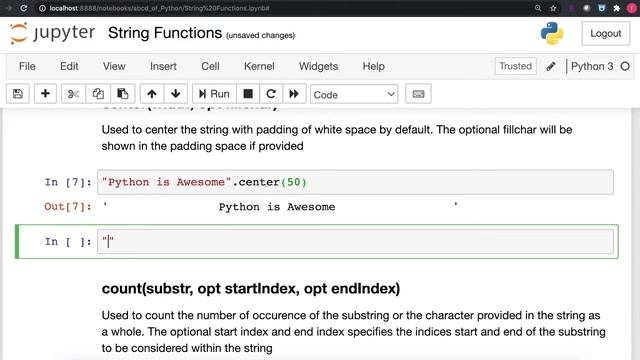Click the Trusted notebook button
Viewport: 640px width, 360px height.
516,66
